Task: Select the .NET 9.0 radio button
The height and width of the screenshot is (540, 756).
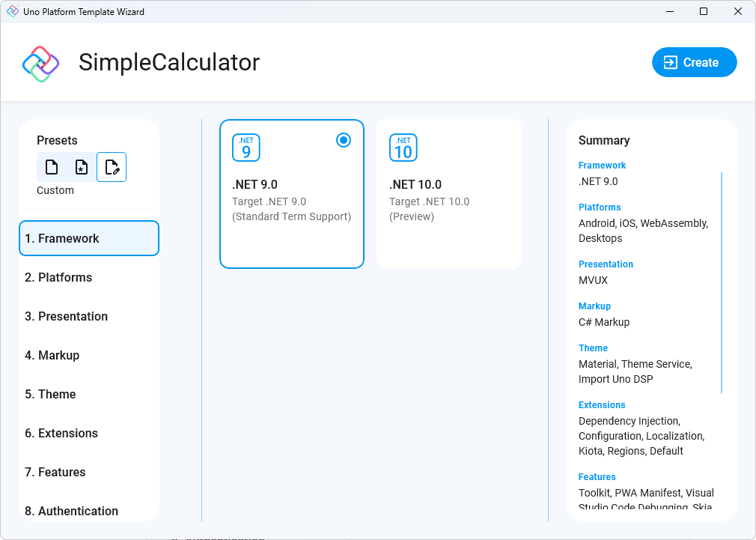Action: coord(343,140)
